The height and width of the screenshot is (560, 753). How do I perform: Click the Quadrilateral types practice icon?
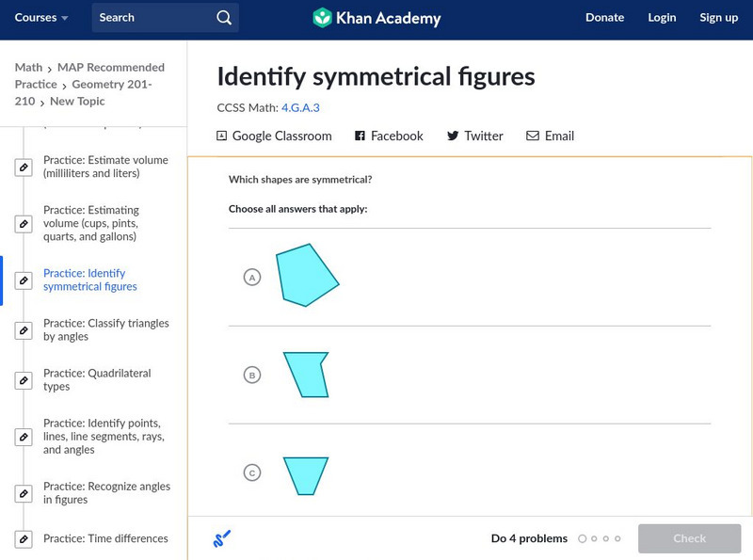(24, 380)
